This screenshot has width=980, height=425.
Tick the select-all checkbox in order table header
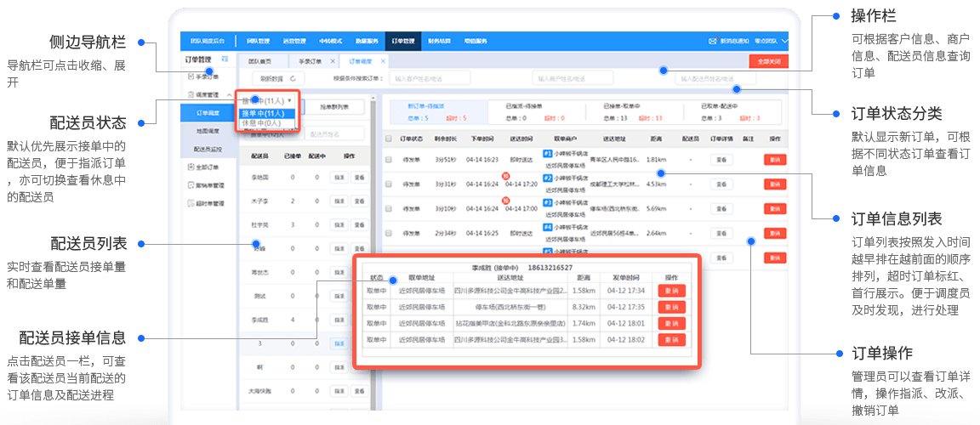389,138
